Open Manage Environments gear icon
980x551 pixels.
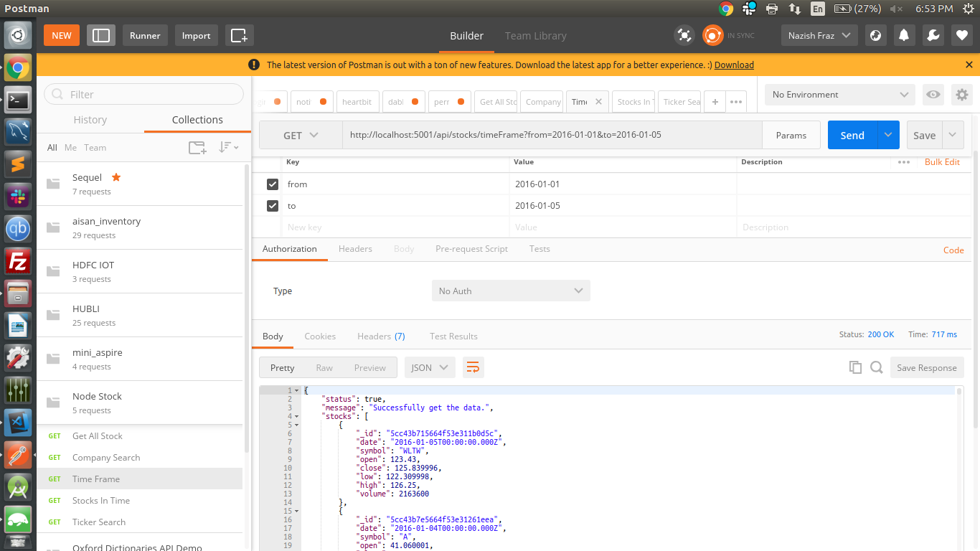(961, 95)
